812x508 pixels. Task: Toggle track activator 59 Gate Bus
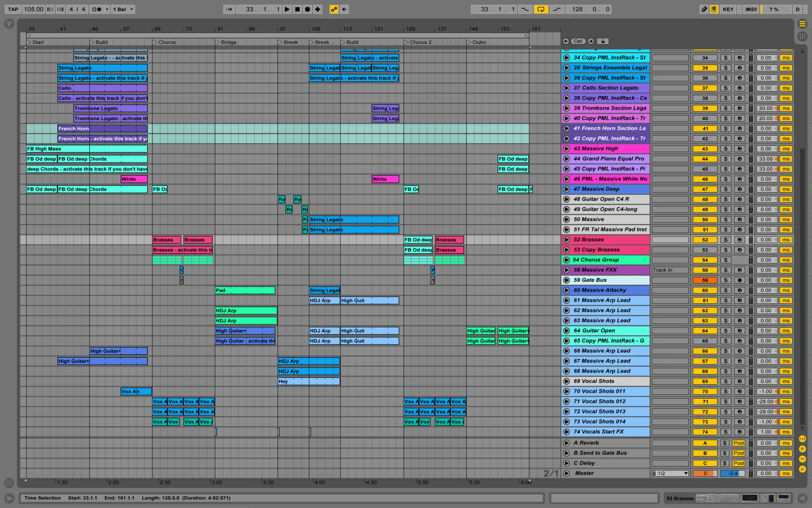(705, 280)
